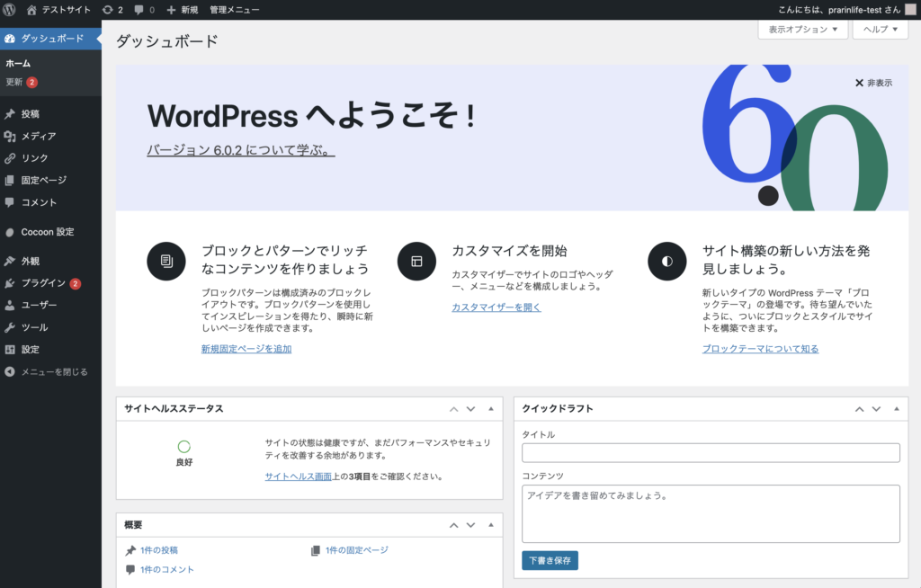Click the ツール wrench icon in sidebar
This screenshot has width=921, height=588.
[x=9, y=327]
